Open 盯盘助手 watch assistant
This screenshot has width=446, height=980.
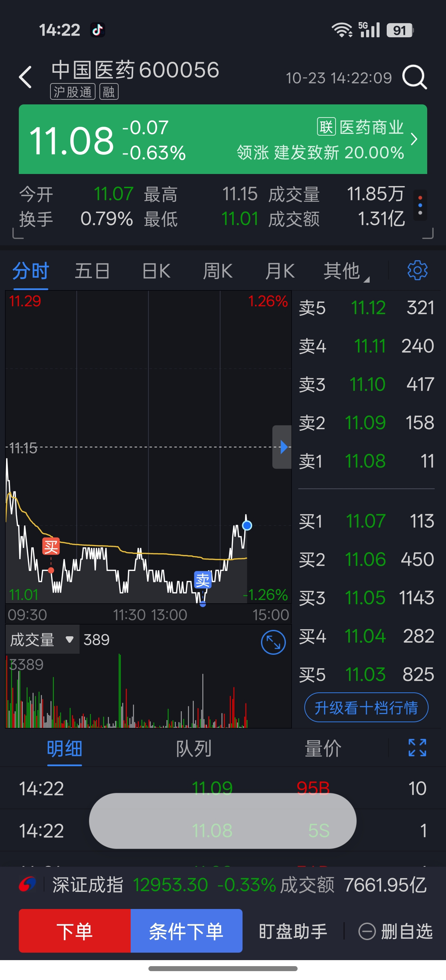click(x=293, y=931)
